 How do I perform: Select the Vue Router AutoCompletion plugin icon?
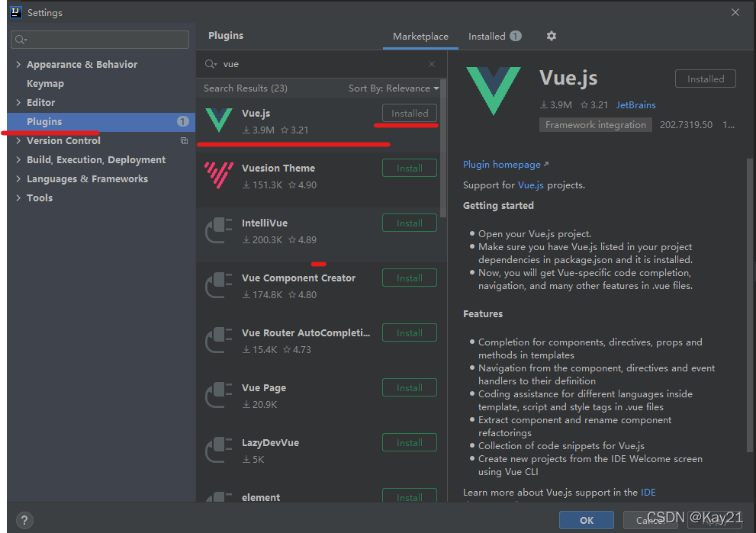pyautogui.click(x=219, y=340)
